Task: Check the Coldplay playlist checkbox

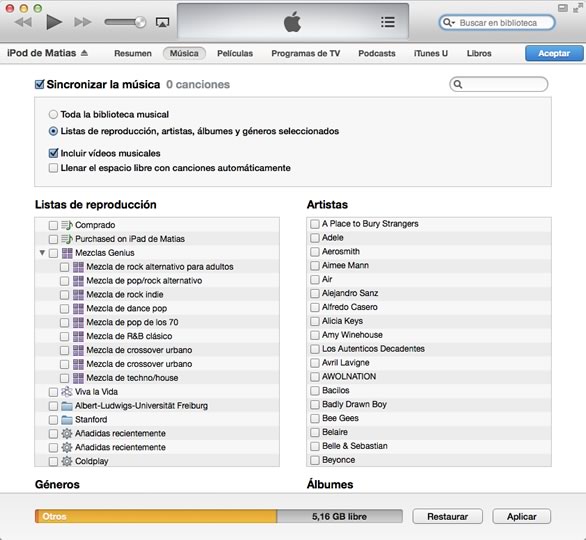Action: [53, 462]
